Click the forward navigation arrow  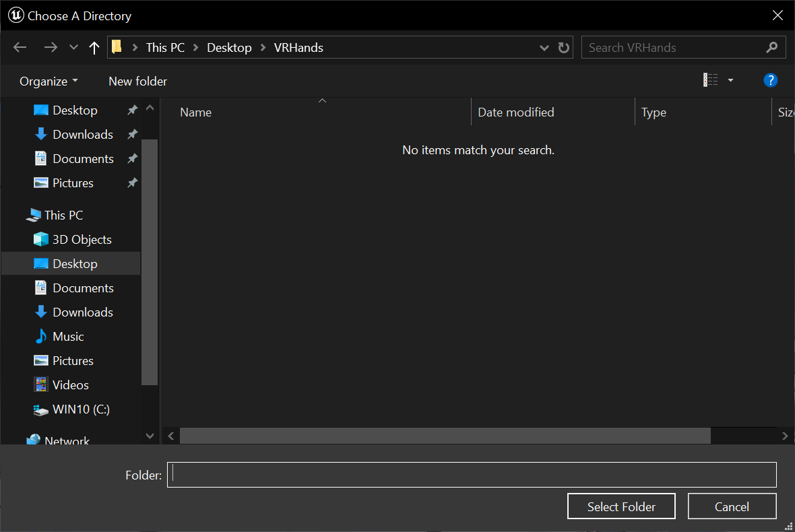[51, 47]
